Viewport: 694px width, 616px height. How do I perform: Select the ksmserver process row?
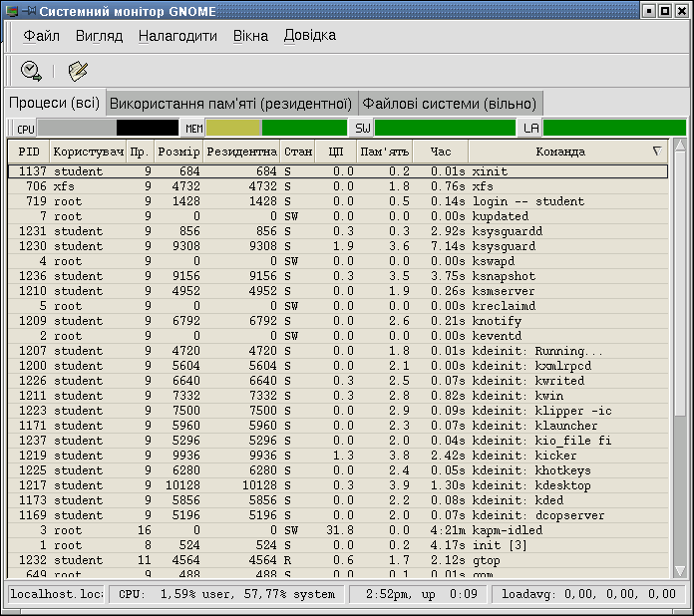tap(338, 291)
